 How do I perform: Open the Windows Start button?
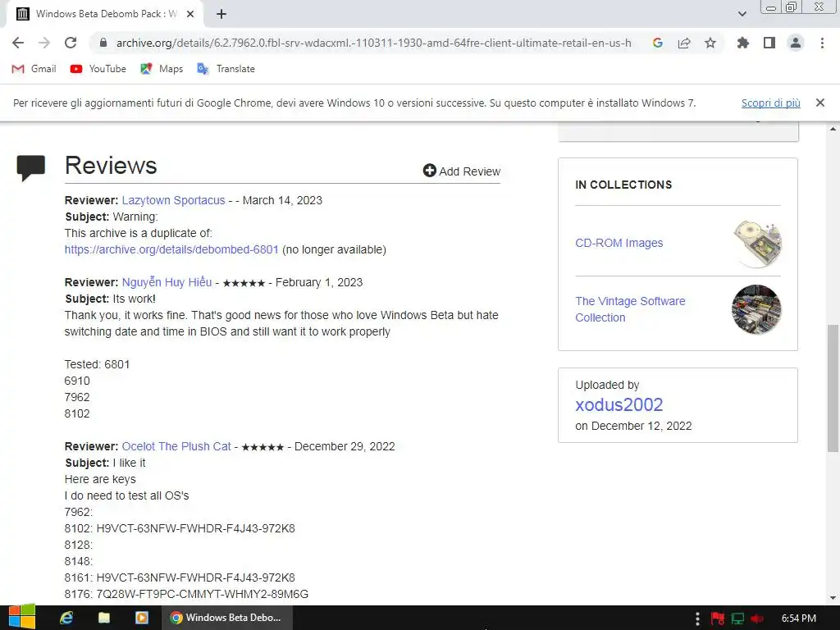click(21, 618)
